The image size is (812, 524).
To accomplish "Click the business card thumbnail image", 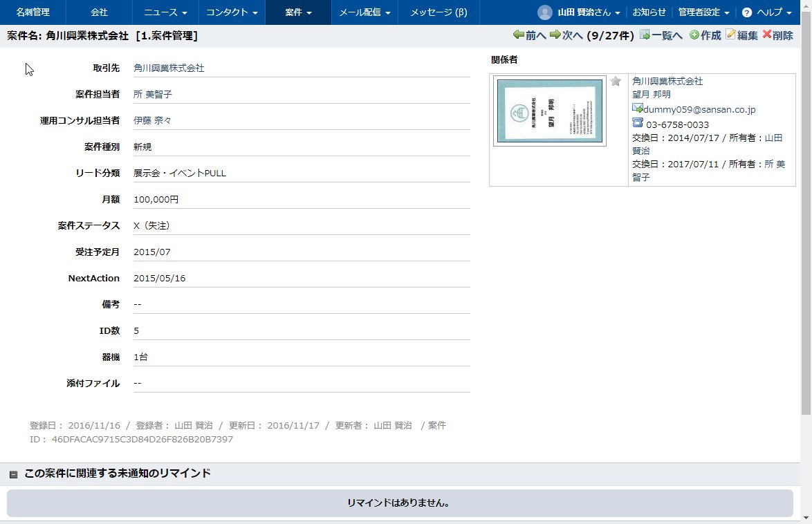I will point(549,111).
